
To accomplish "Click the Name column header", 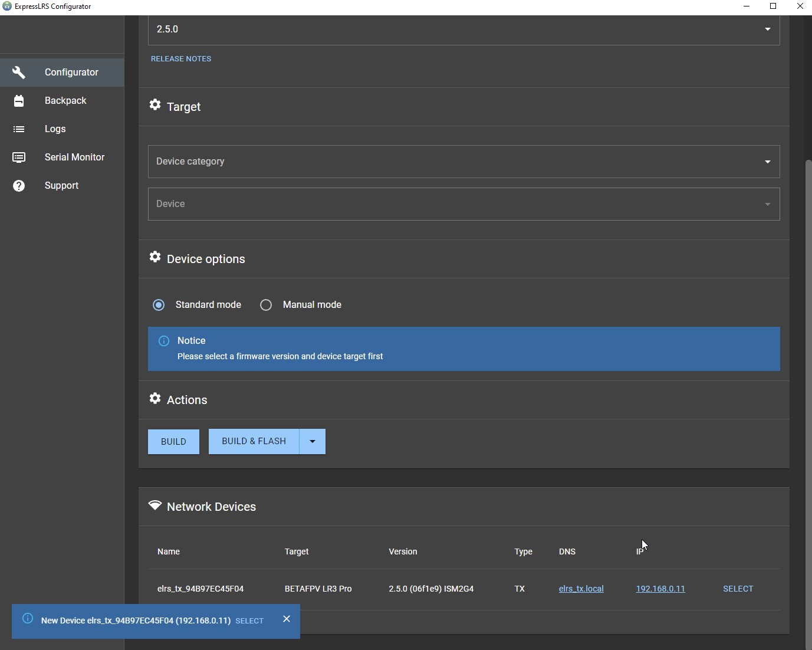I will pyautogui.click(x=169, y=551).
